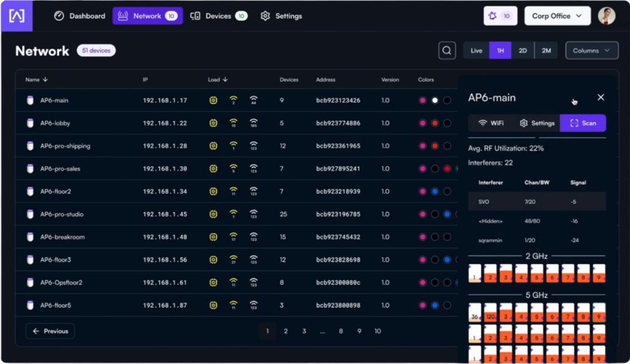Screen dimensions: 630x364
Task: Close the AP6-main details panel
Action: tap(601, 97)
